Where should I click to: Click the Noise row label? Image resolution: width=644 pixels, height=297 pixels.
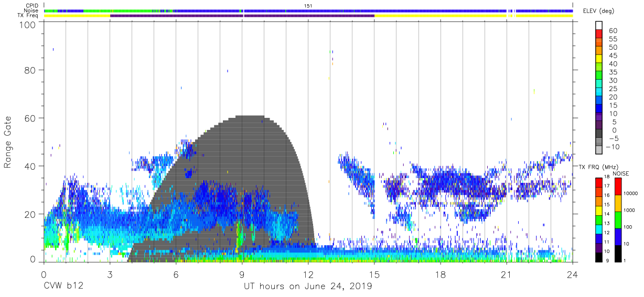coord(31,10)
